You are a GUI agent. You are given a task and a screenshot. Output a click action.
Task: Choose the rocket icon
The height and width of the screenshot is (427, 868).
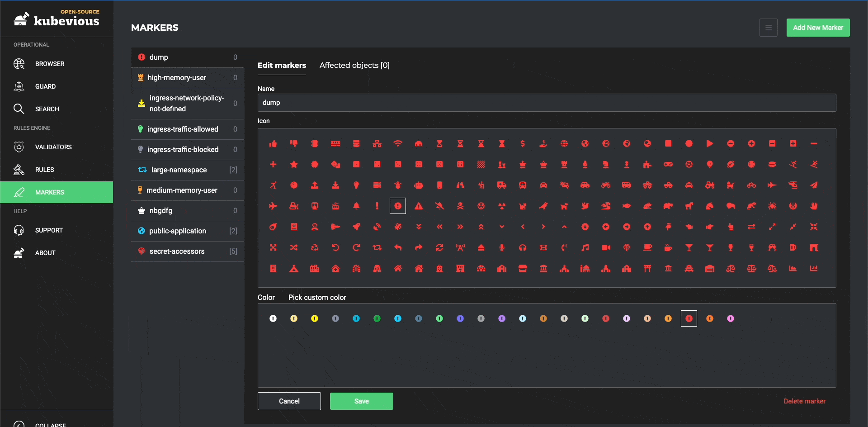coord(356,227)
